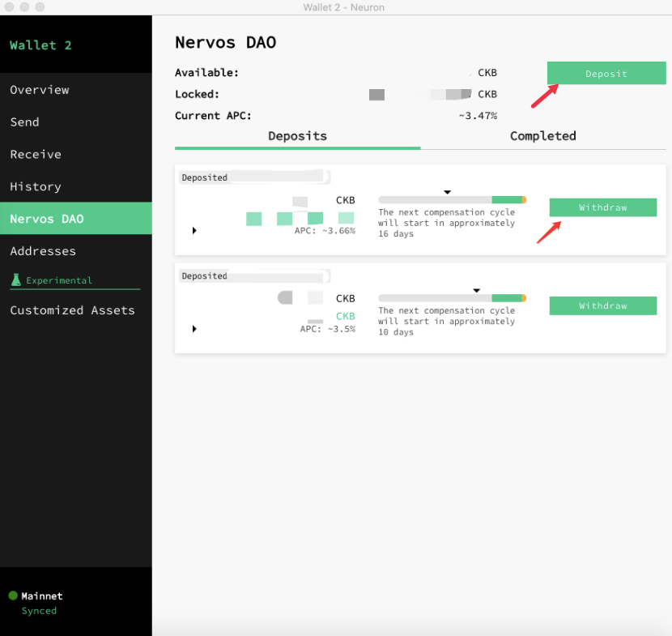The height and width of the screenshot is (636, 672).
Task: Withdraw the second deposit
Action: pos(602,305)
